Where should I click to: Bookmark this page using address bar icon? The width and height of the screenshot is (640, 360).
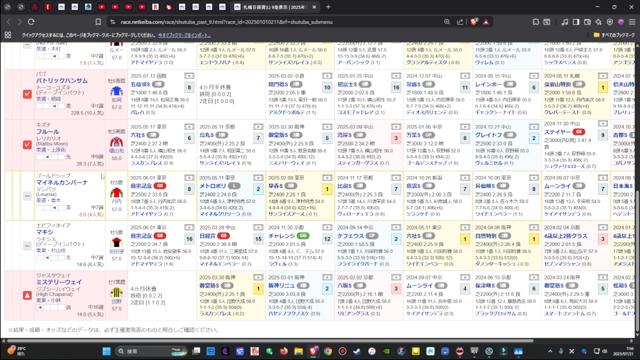[x=98, y=22]
